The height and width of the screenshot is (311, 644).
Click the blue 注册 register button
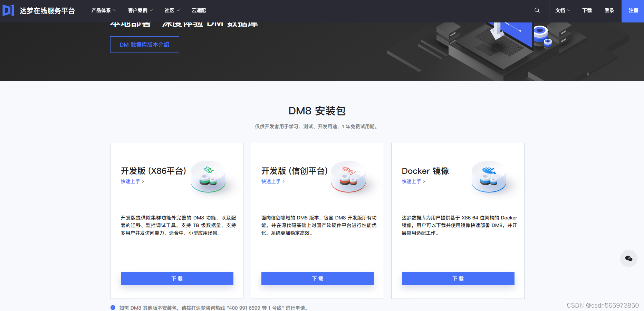click(633, 11)
